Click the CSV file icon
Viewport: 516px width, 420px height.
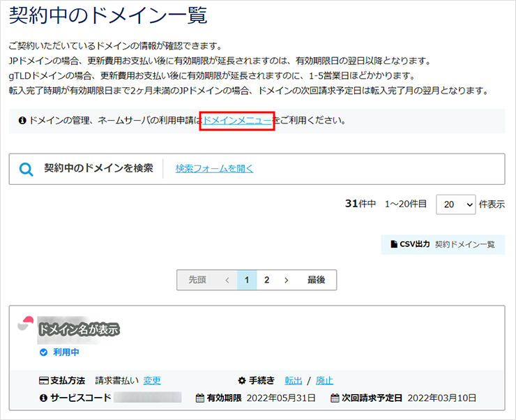pyautogui.click(x=393, y=245)
